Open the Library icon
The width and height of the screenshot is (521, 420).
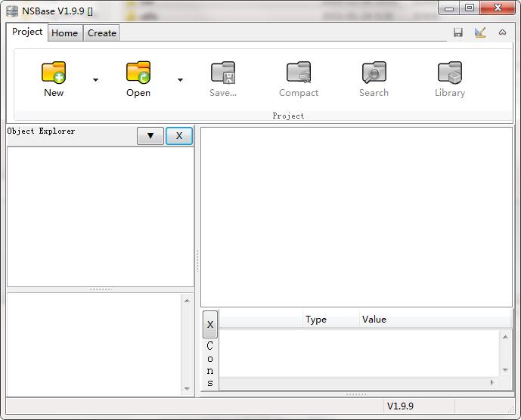coord(450,72)
